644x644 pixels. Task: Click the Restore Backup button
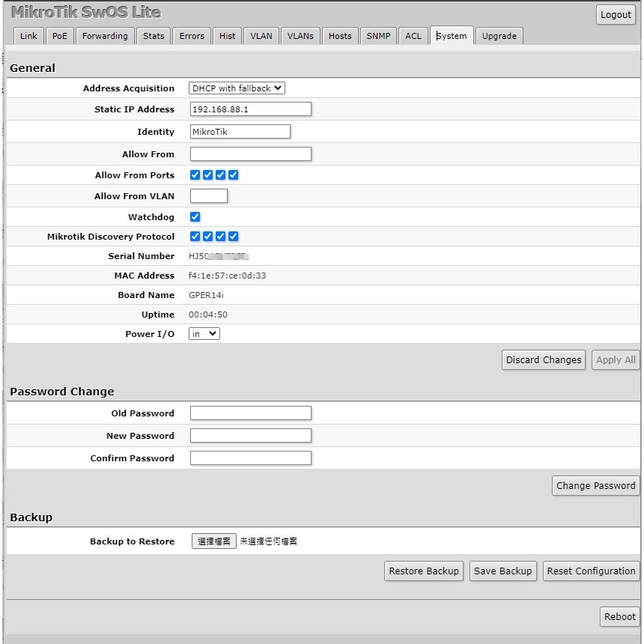click(x=423, y=571)
